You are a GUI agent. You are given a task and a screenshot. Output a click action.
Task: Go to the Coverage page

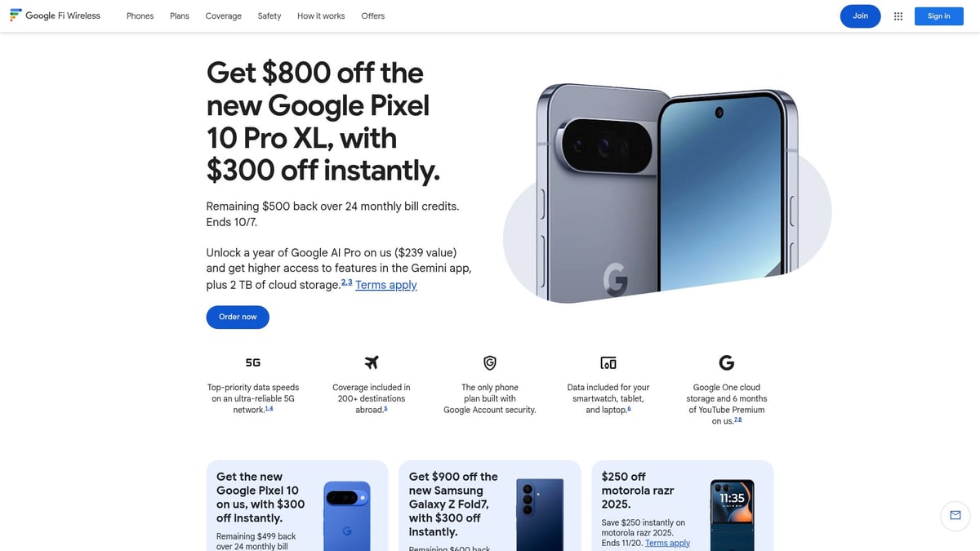click(x=224, y=16)
